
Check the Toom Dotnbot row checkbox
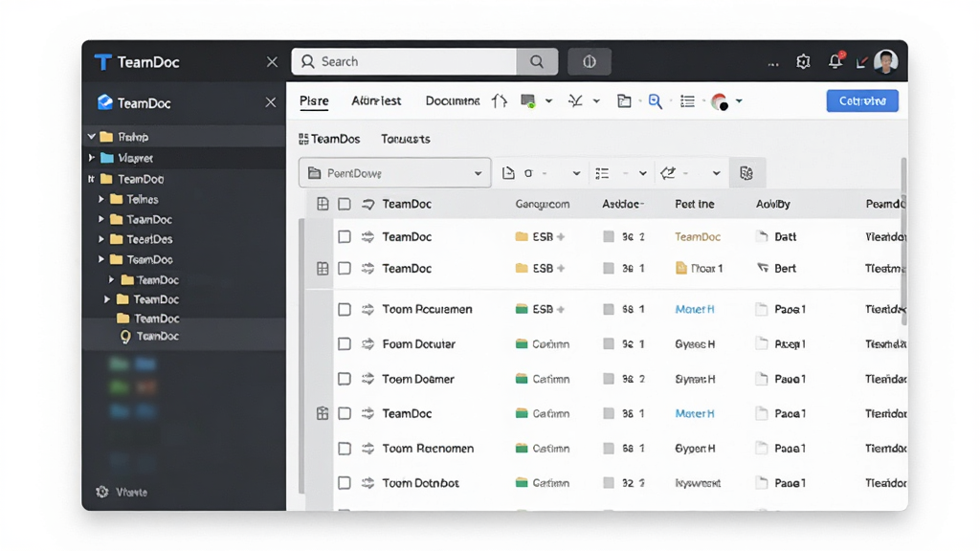tap(345, 483)
